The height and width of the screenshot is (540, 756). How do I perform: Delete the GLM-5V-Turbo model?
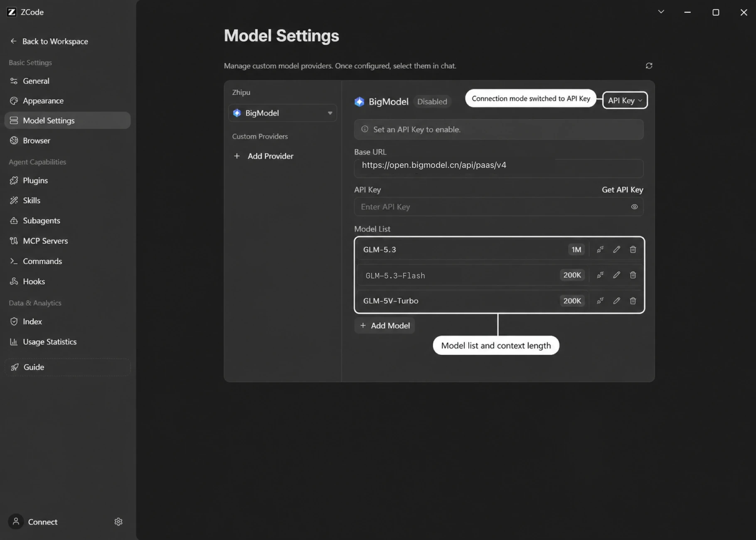tap(633, 301)
